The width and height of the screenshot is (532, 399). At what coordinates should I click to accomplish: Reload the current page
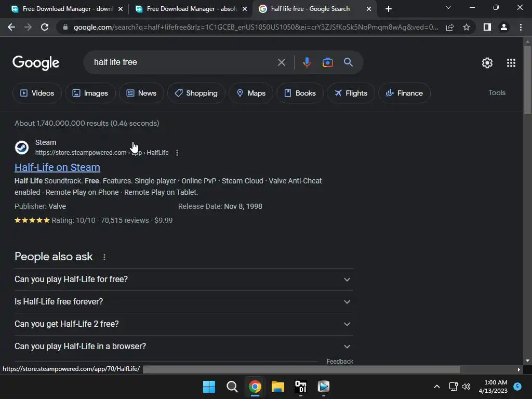pos(45,27)
